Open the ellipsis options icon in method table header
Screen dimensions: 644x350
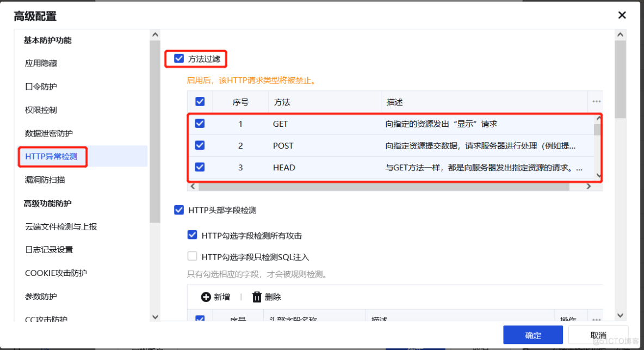[x=596, y=101]
